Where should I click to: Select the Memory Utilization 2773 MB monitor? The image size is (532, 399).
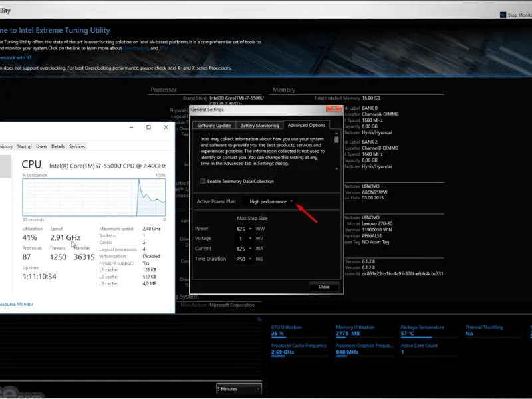pyautogui.click(x=363, y=331)
